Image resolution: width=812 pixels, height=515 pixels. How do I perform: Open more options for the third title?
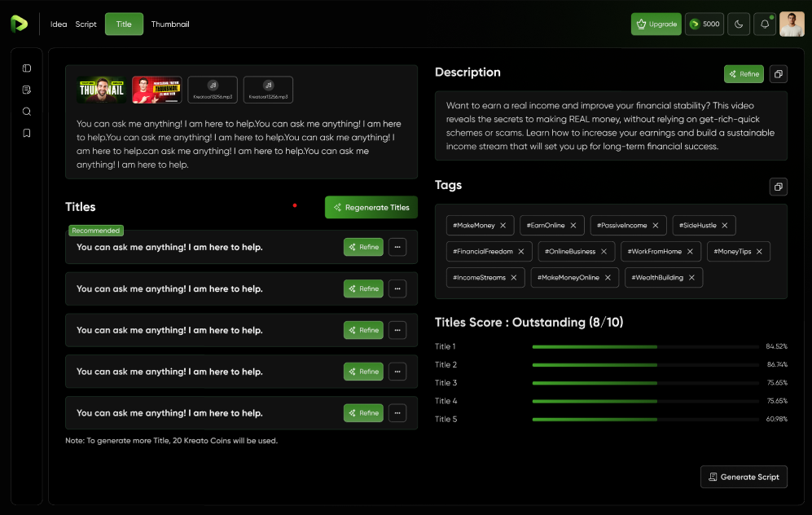click(x=397, y=330)
